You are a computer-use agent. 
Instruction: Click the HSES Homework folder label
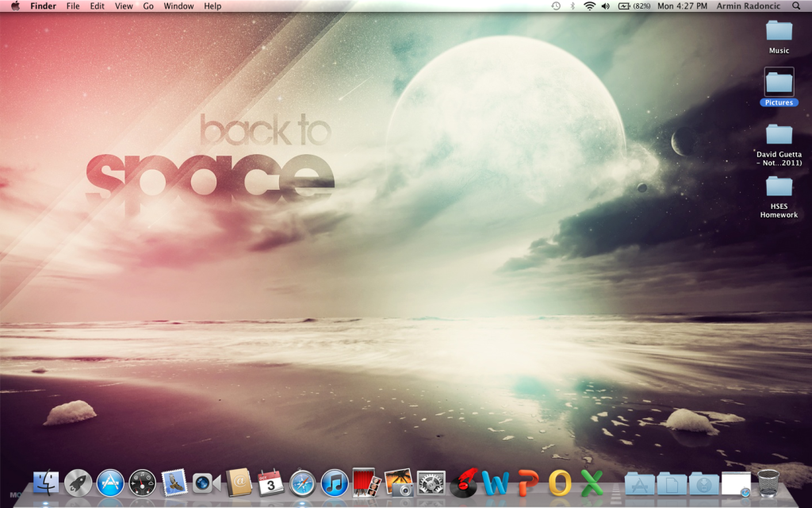click(779, 210)
